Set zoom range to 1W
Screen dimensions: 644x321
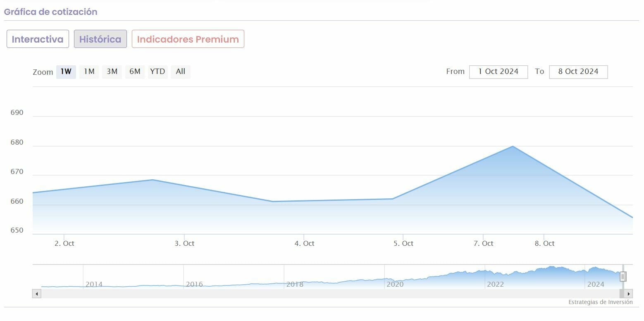coord(66,71)
